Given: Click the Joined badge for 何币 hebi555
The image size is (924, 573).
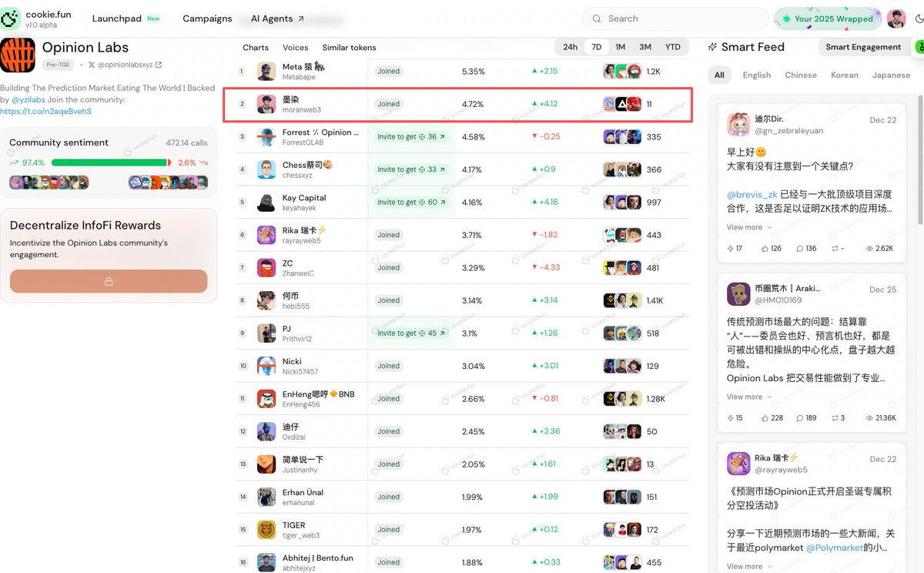Looking at the screenshot, I should point(389,300).
